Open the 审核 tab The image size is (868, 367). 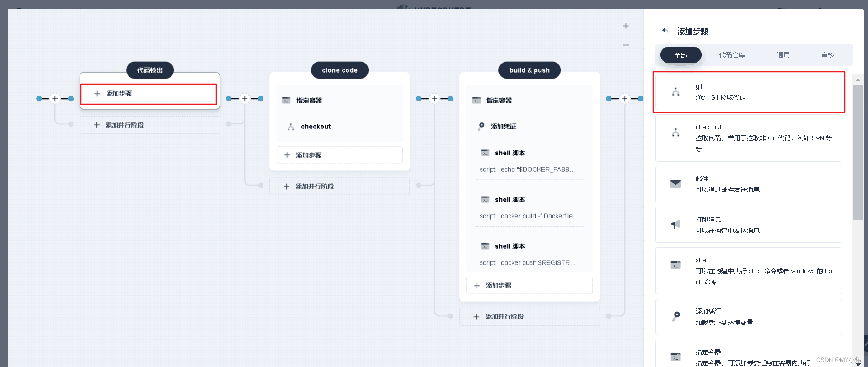coord(828,55)
